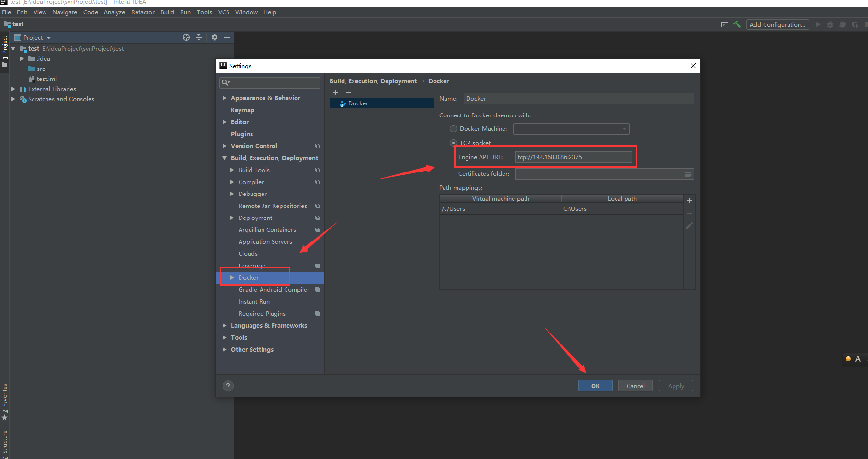Open the Favorites side tool tab
The height and width of the screenshot is (459, 868).
pyautogui.click(x=5, y=402)
